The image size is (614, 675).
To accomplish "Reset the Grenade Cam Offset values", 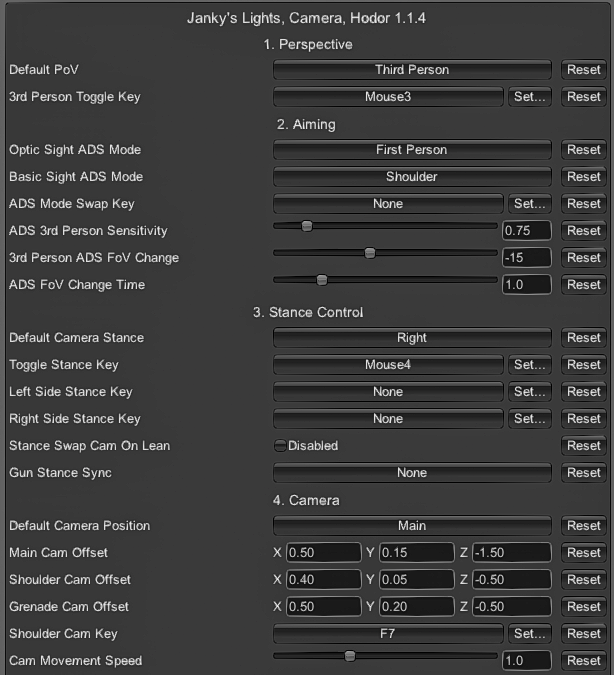I will click(x=583, y=607).
